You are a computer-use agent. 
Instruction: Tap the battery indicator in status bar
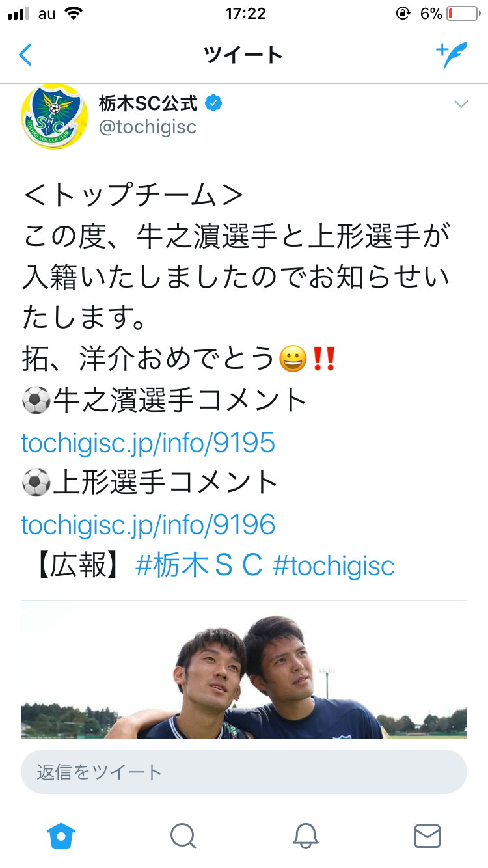click(463, 14)
